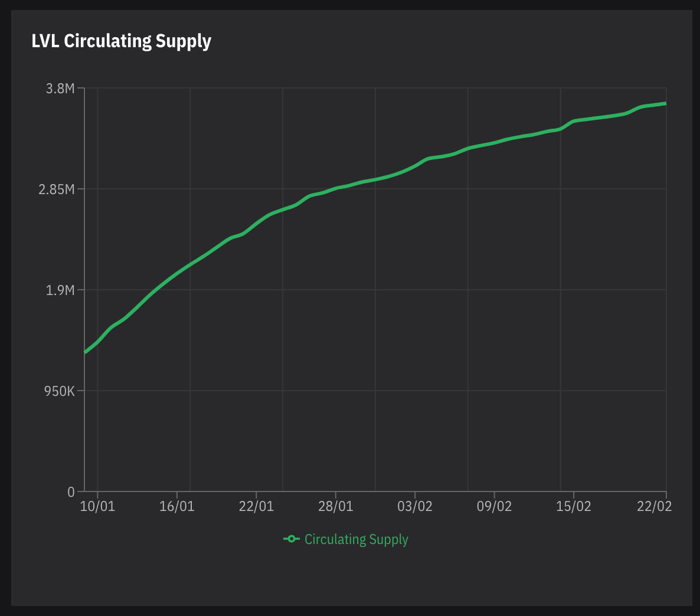Image resolution: width=700 pixels, height=616 pixels.
Task: Click the 1.9M y-axis label
Action: [x=60, y=290]
